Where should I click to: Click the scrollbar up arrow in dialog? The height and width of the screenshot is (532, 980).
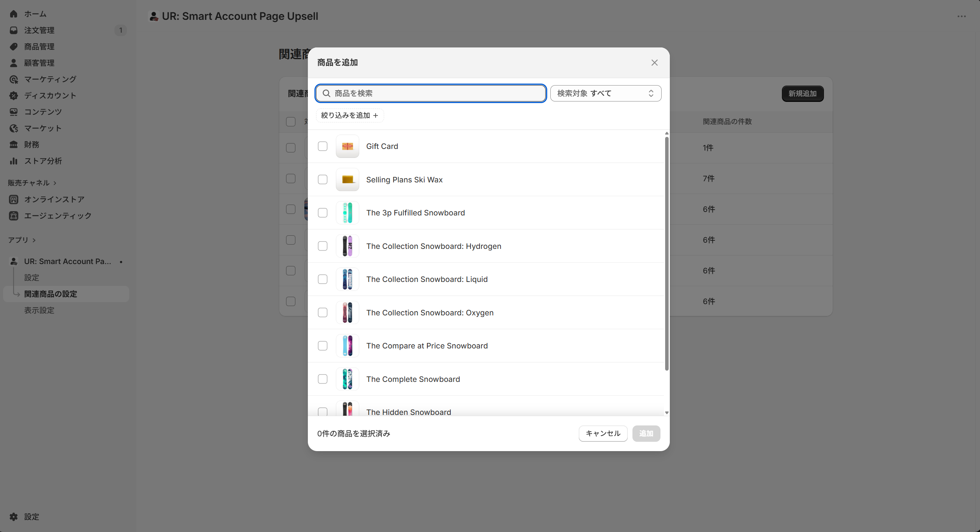click(x=667, y=133)
